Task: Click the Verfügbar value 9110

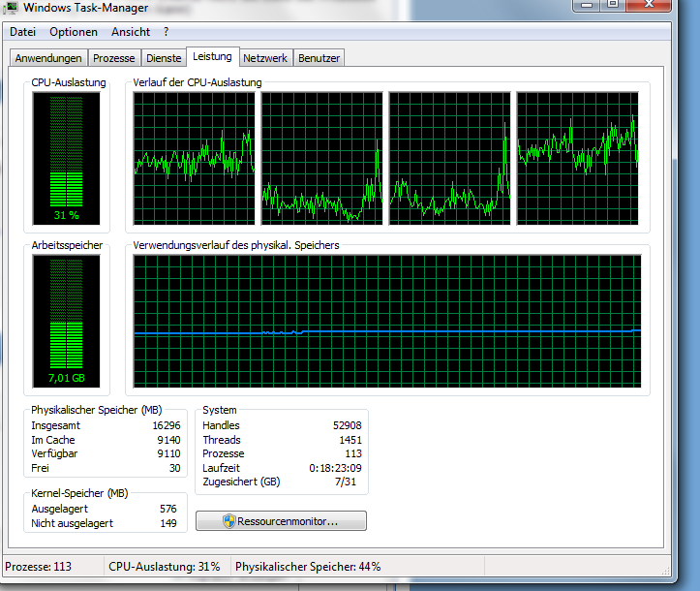Action: (168, 453)
